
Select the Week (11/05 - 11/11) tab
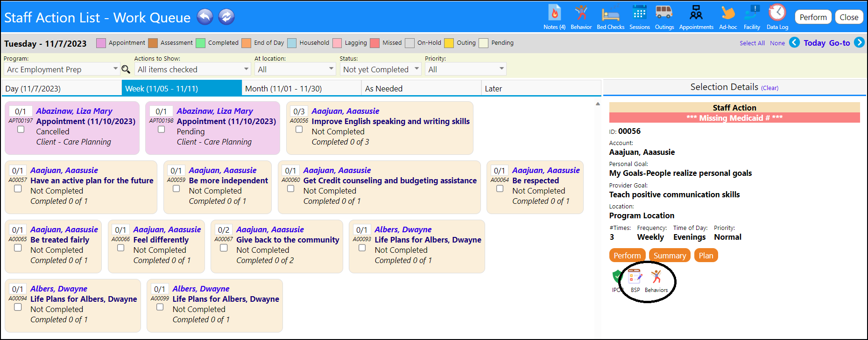(x=182, y=88)
